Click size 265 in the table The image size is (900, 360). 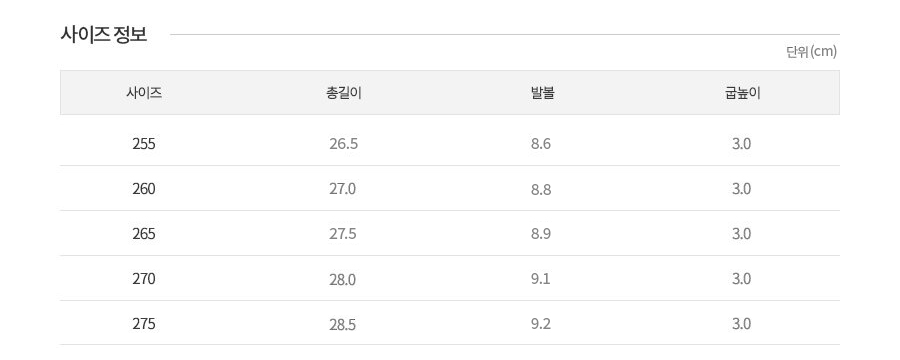143,234
